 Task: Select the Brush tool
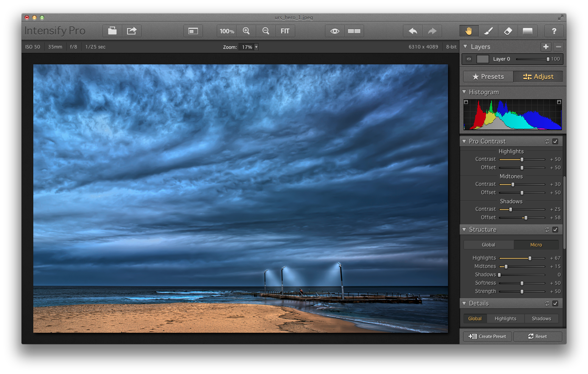488,31
